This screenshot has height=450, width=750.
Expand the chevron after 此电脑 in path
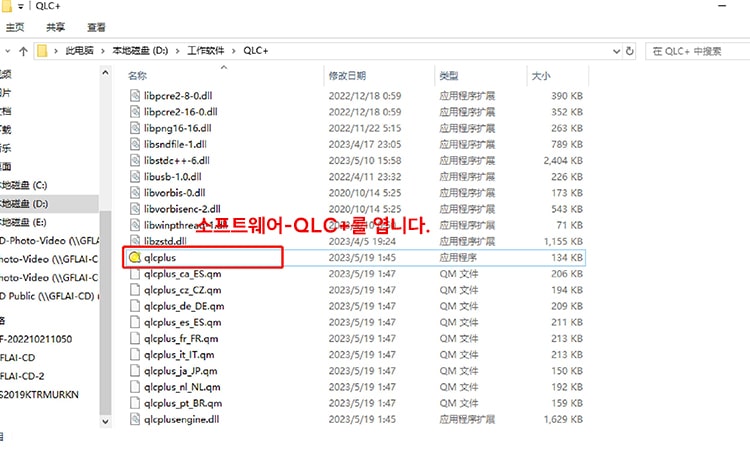(x=103, y=51)
